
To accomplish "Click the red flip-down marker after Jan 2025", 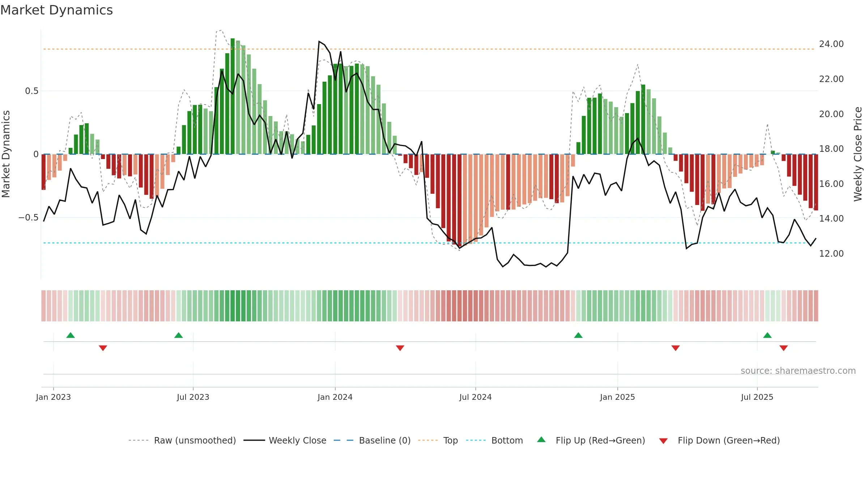I will 676,348.
